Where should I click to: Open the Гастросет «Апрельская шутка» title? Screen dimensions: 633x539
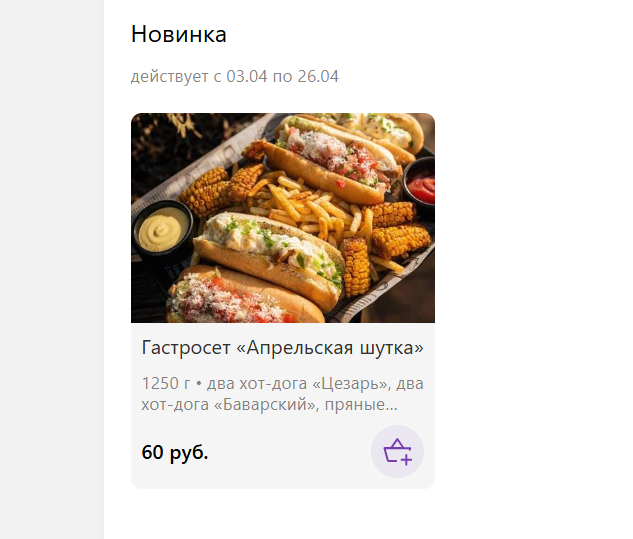click(282, 347)
